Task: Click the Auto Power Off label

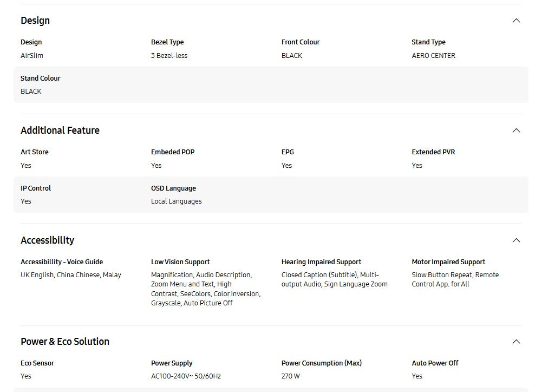Action: 435,363
